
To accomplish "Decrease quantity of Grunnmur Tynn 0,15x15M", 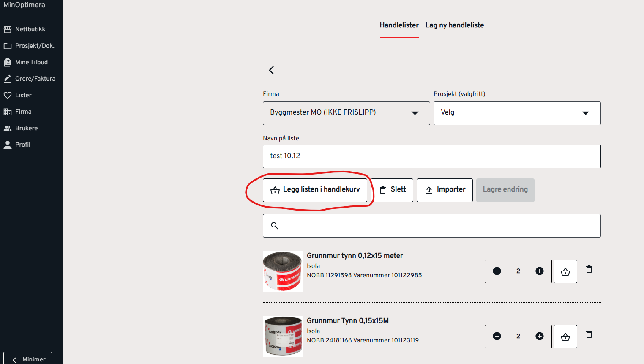I will (497, 337).
